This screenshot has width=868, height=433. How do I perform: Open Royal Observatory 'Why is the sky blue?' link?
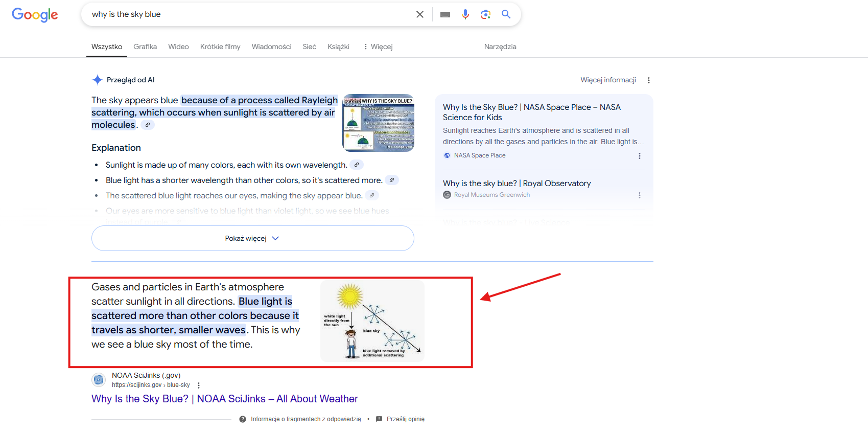coord(517,183)
